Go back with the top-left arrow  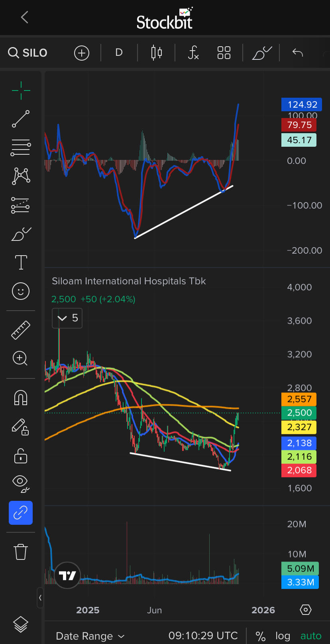click(x=25, y=17)
